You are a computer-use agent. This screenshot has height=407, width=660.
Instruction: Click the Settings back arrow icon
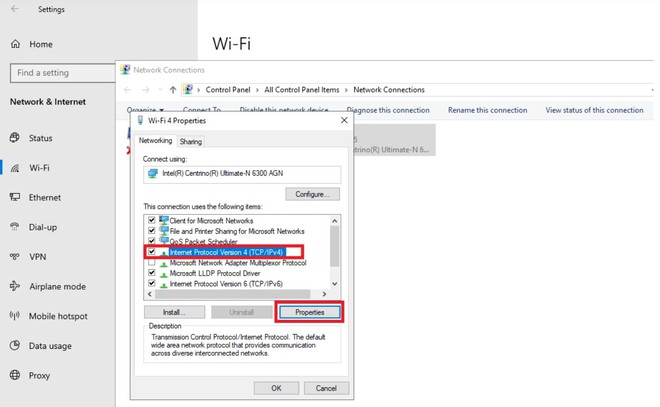[15, 9]
